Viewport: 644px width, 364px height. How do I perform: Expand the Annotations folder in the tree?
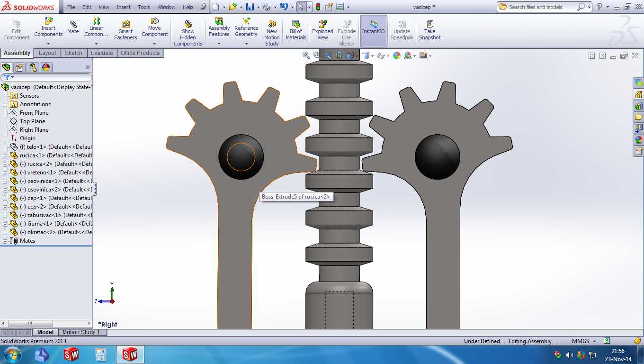click(5, 104)
